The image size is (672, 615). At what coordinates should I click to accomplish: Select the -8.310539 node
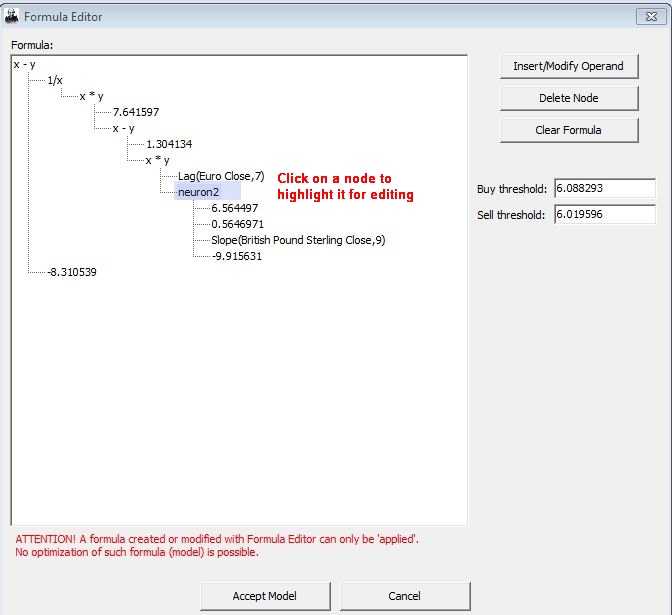coord(71,272)
